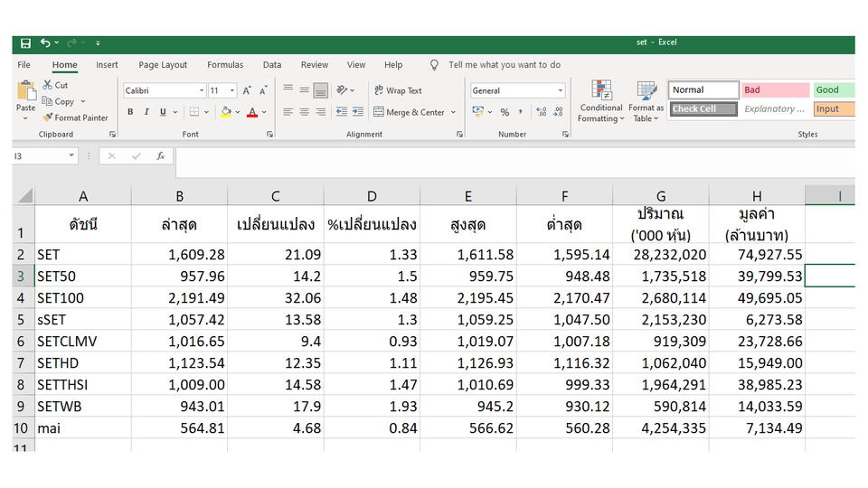The image size is (868, 488).
Task: Click Merge & Center
Action: click(409, 112)
